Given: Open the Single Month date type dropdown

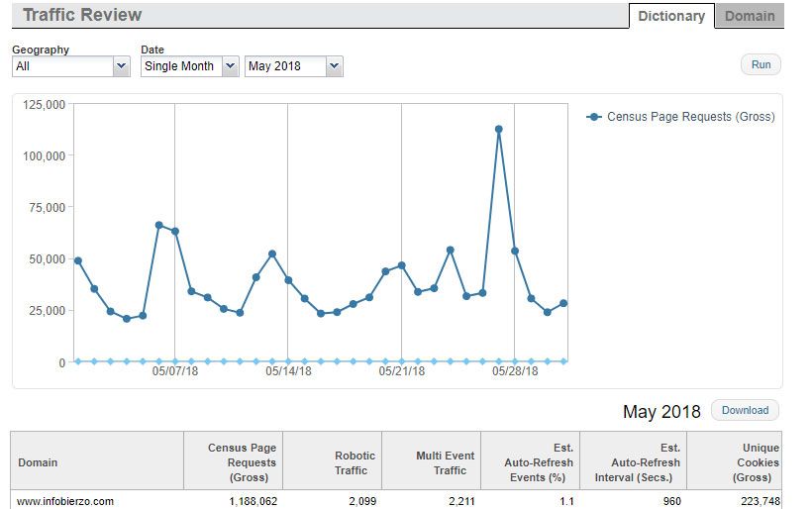Looking at the screenshot, I should pyautogui.click(x=189, y=66).
